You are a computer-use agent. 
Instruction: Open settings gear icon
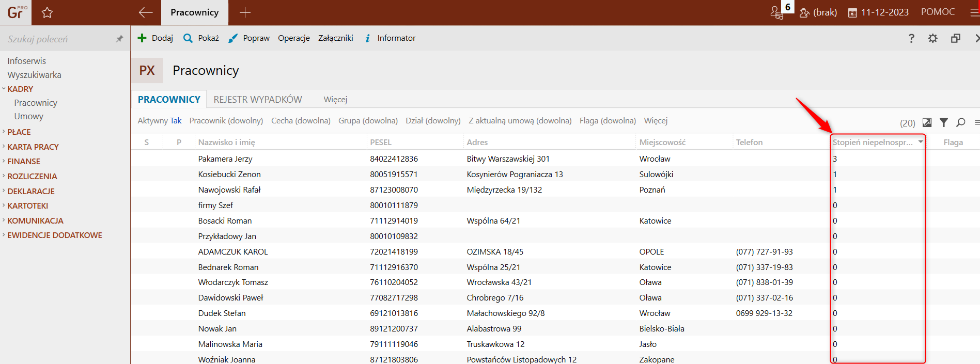932,38
